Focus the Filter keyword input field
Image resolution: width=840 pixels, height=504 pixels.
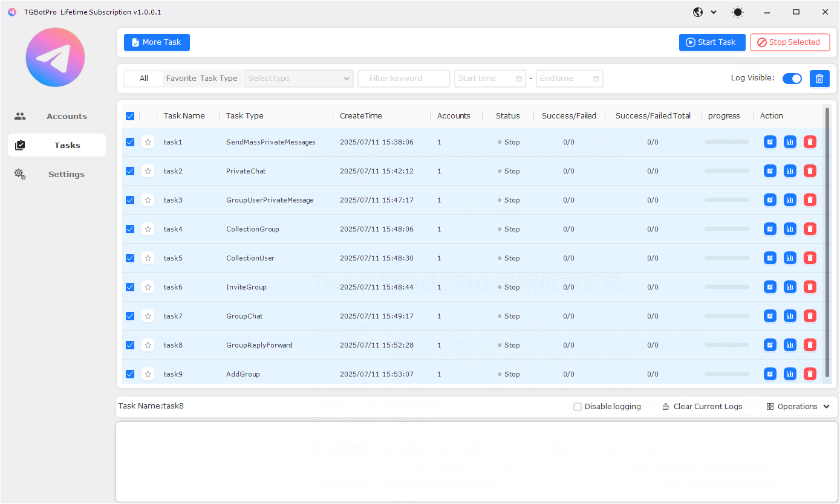404,79
